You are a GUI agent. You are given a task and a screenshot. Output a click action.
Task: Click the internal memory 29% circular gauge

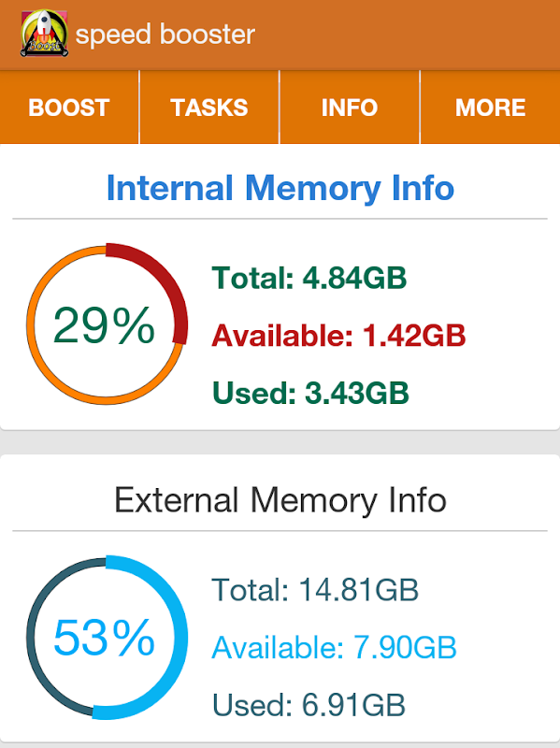(107, 324)
